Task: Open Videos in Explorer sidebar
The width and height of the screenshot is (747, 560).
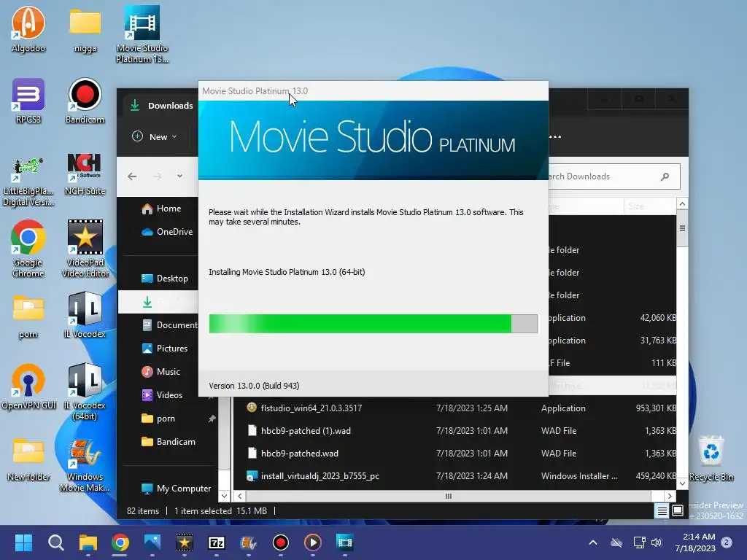Action: pos(162,395)
